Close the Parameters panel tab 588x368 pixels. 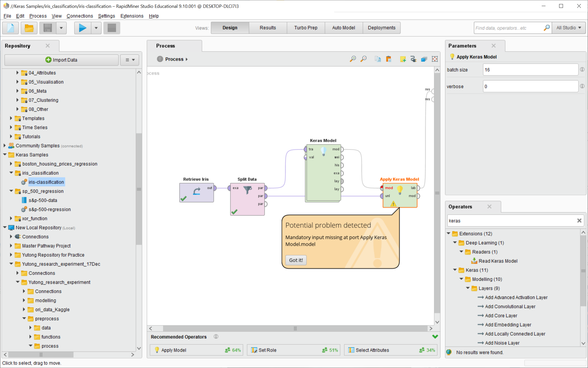pos(493,46)
